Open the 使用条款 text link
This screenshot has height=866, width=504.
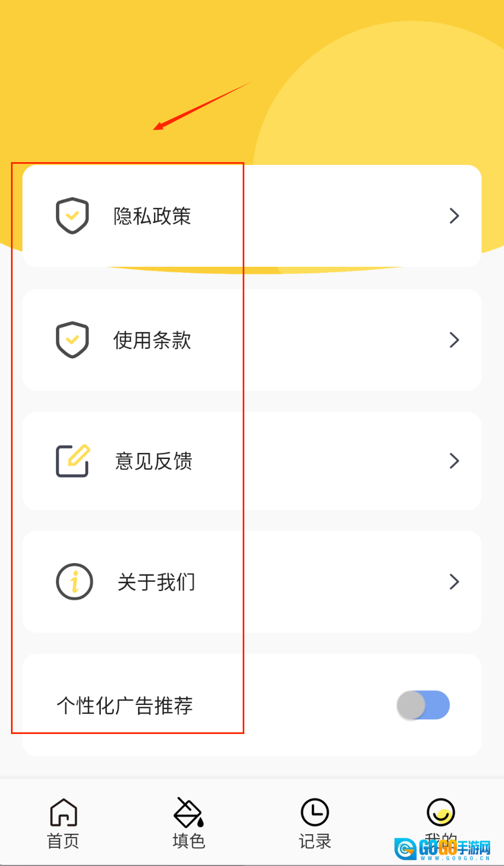(152, 341)
